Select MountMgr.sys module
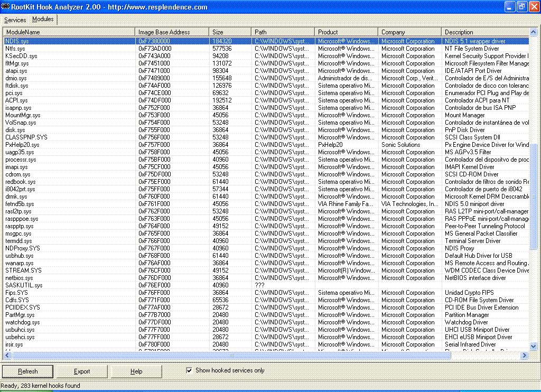 pos(266,115)
